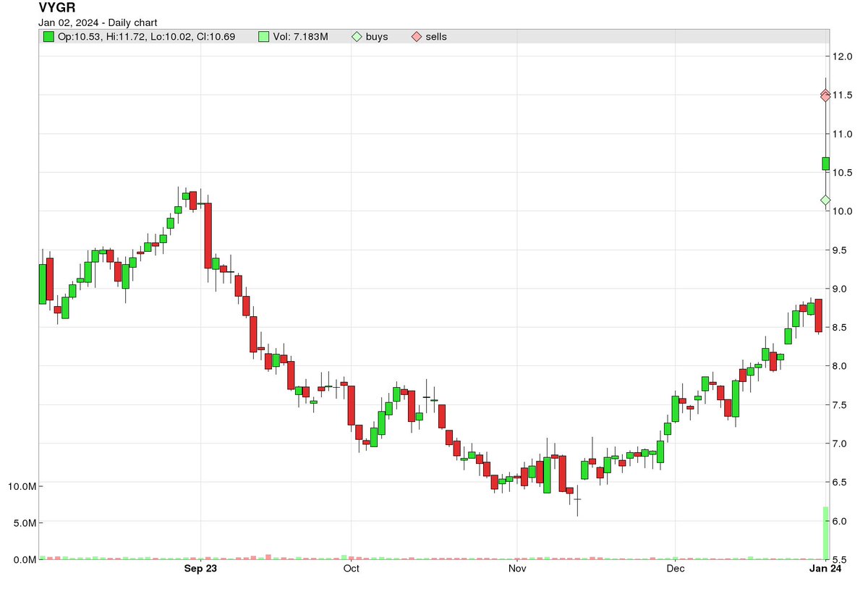Click the light green Vol legend swatch

pyautogui.click(x=264, y=36)
